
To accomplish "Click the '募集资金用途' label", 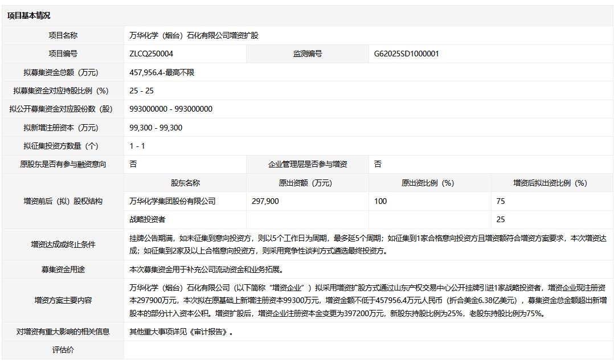I will click(63, 269).
